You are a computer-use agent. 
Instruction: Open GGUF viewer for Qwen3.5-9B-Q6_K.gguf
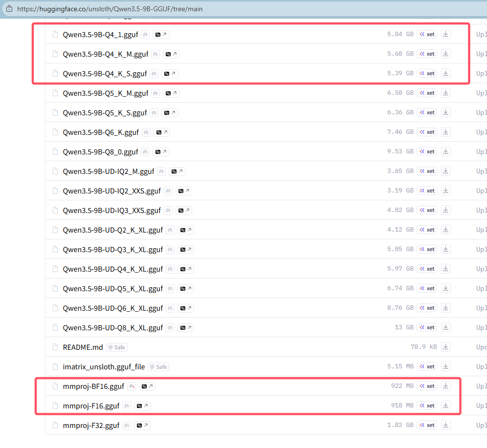click(x=162, y=132)
